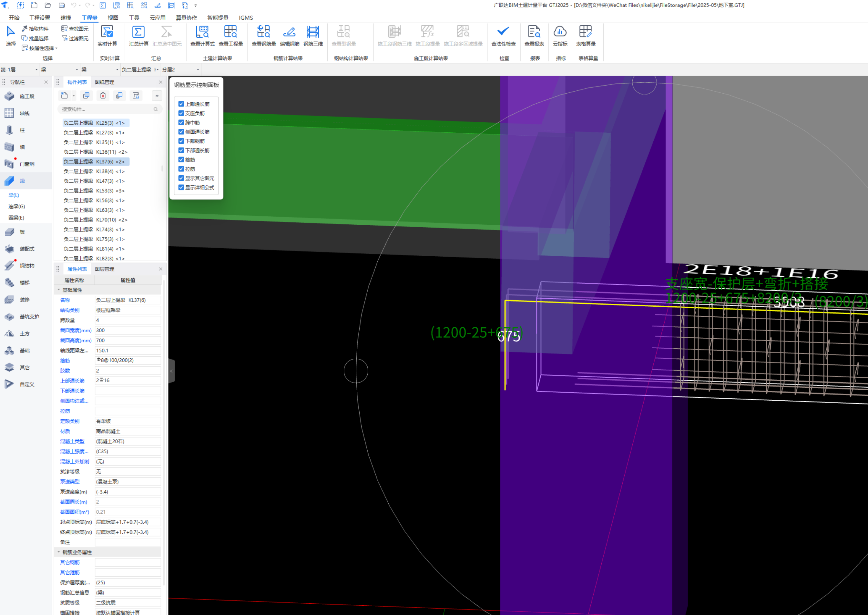
Task: Uncheck 侧面通长筋 checkbox
Action: pos(181,132)
